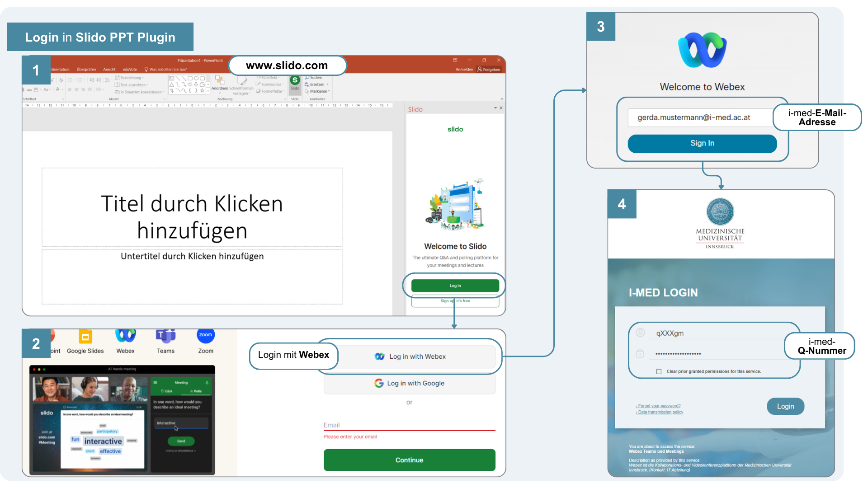This screenshot has width=868, height=488.
Task: Open the ribbon display options icon
Action: tap(455, 60)
